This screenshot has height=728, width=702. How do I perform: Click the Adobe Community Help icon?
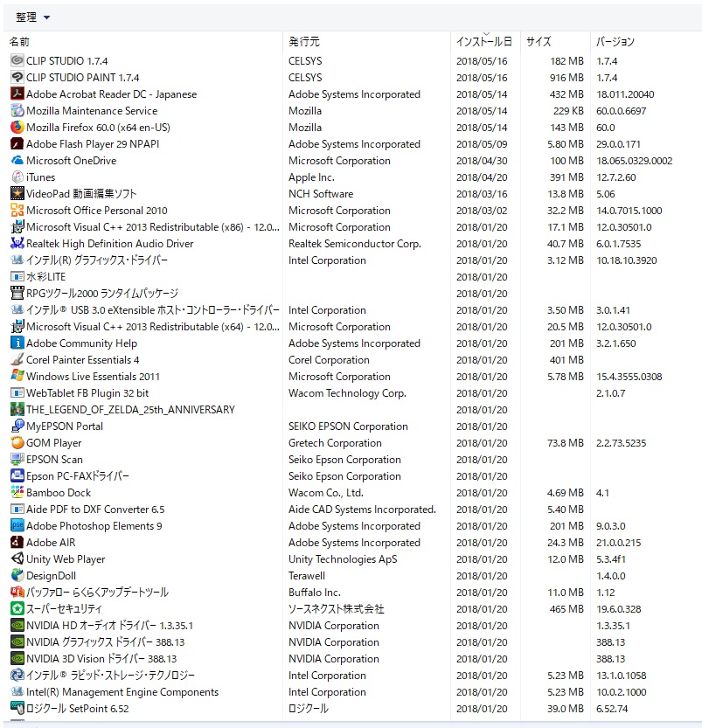point(17,343)
